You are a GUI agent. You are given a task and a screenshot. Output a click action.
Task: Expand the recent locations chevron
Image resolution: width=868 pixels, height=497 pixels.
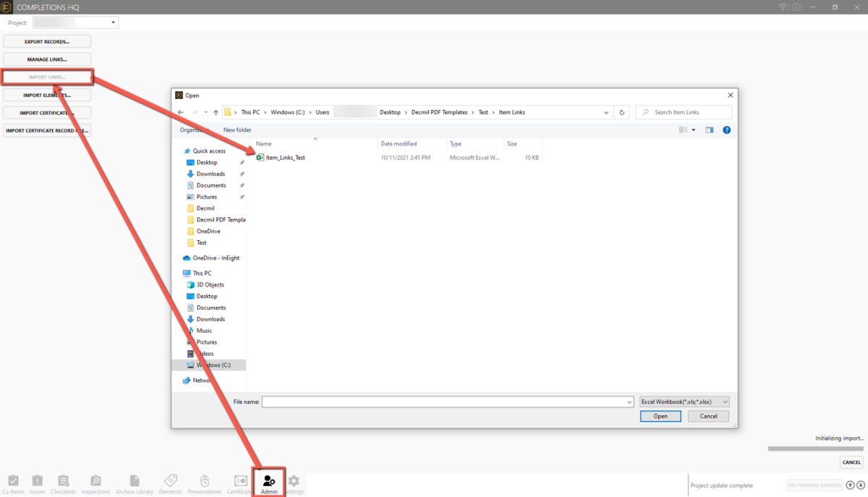[206, 113]
